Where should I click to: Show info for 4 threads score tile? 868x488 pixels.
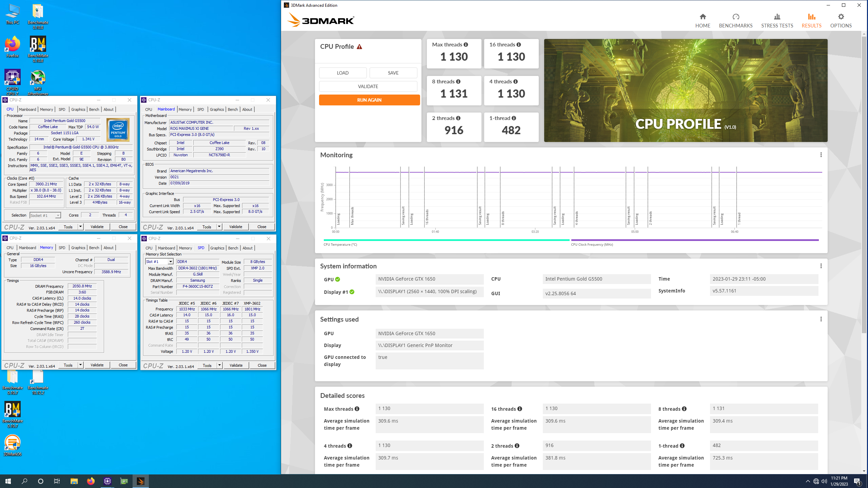click(515, 82)
